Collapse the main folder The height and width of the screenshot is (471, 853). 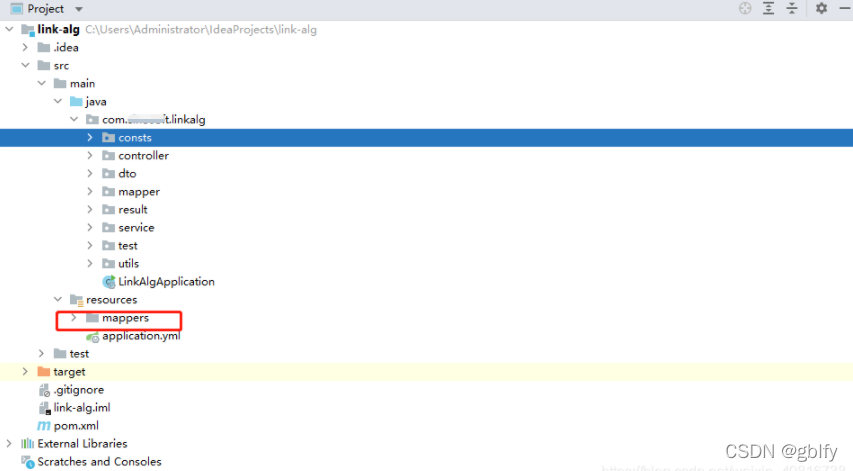42,83
